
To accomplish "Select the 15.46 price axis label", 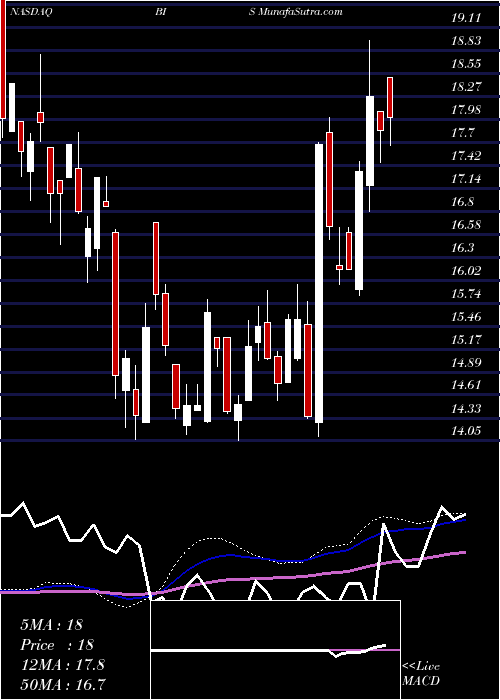I will pos(466,317).
